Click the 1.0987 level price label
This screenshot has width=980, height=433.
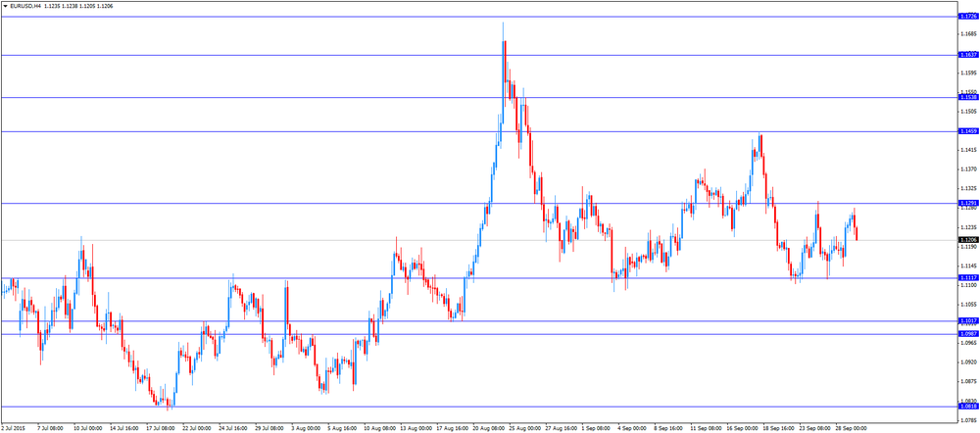click(967, 334)
